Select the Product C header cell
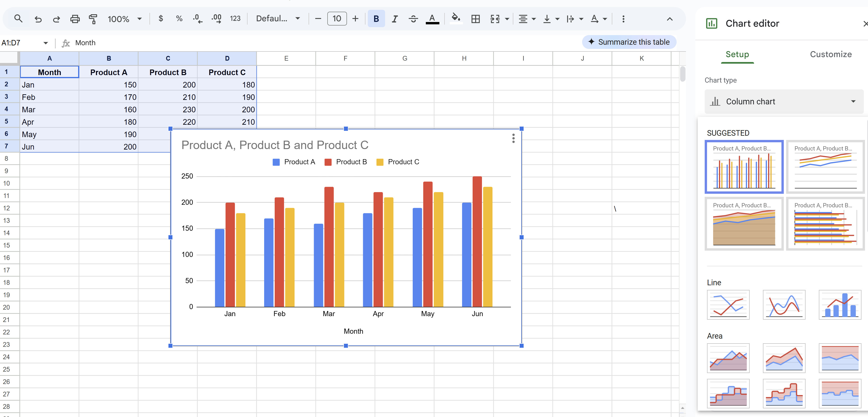 (x=227, y=72)
